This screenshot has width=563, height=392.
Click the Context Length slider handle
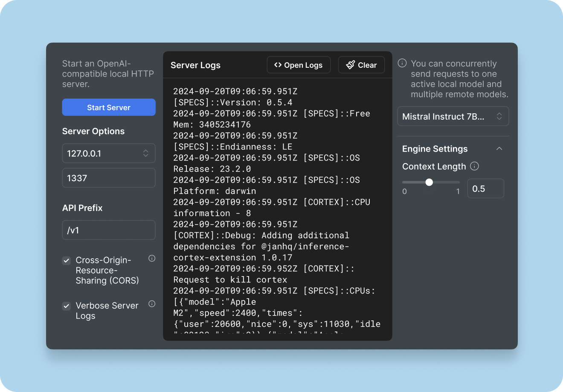tap(429, 182)
